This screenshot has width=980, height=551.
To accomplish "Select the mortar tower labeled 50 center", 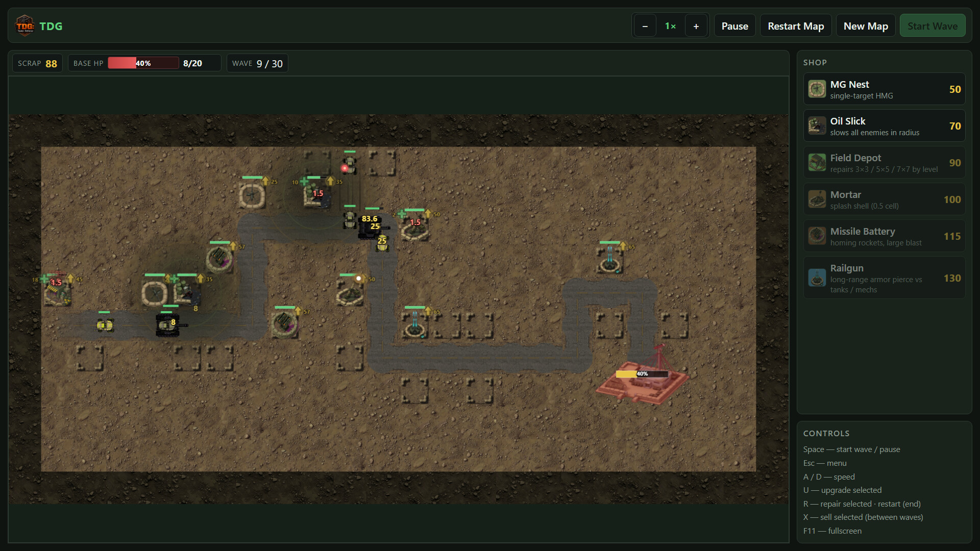I will point(350,293).
